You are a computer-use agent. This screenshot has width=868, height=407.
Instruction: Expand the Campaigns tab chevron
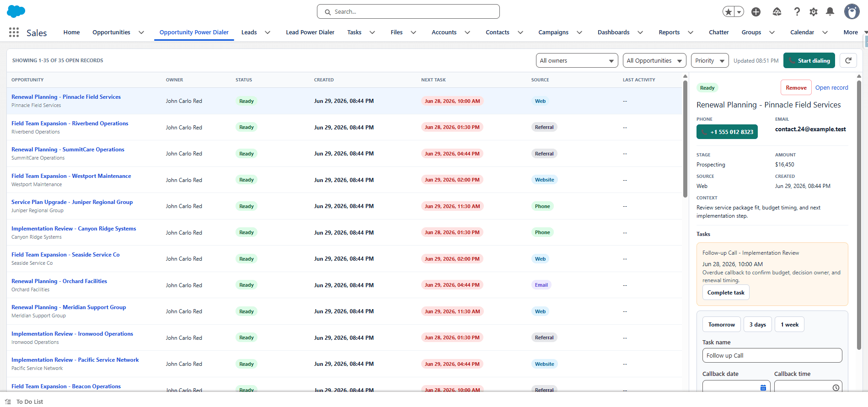click(579, 32)
